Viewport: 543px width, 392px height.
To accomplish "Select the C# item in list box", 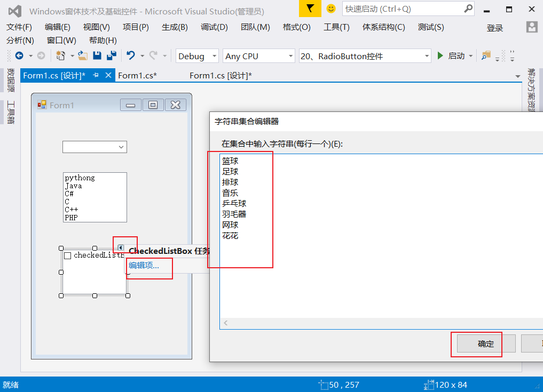I will coord(69,194).
